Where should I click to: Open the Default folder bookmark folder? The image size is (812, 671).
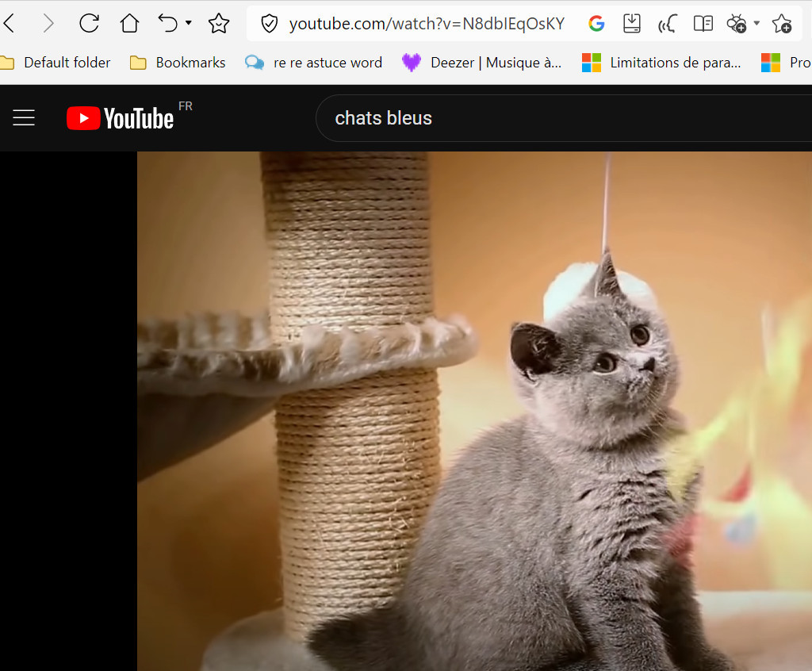pos(56,63)
